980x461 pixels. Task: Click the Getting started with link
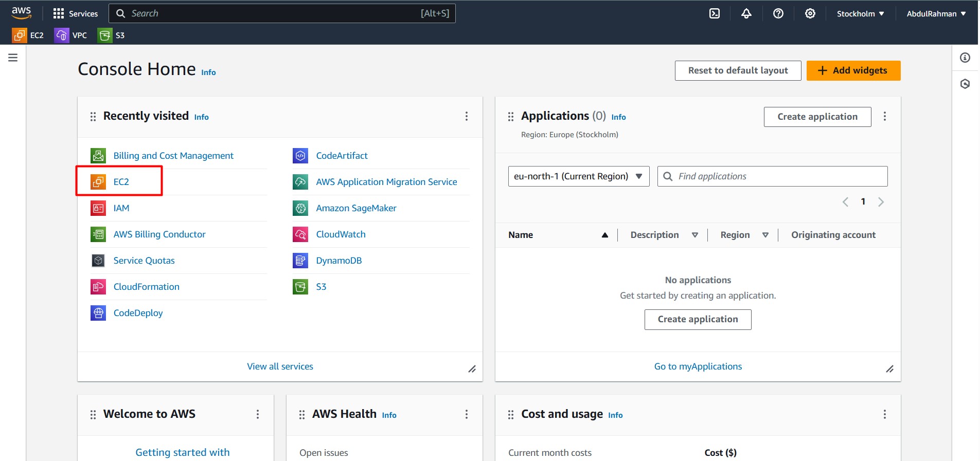coord(183,452)
